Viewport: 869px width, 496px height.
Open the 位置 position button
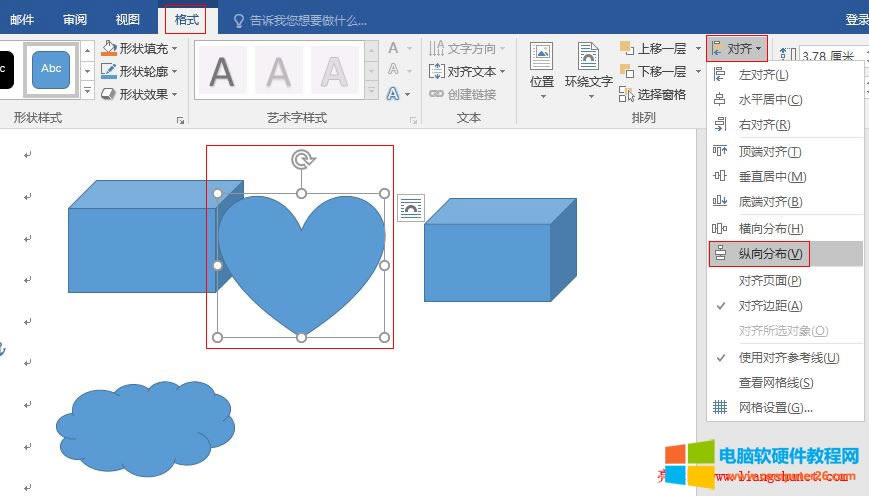tap(541, 70)
